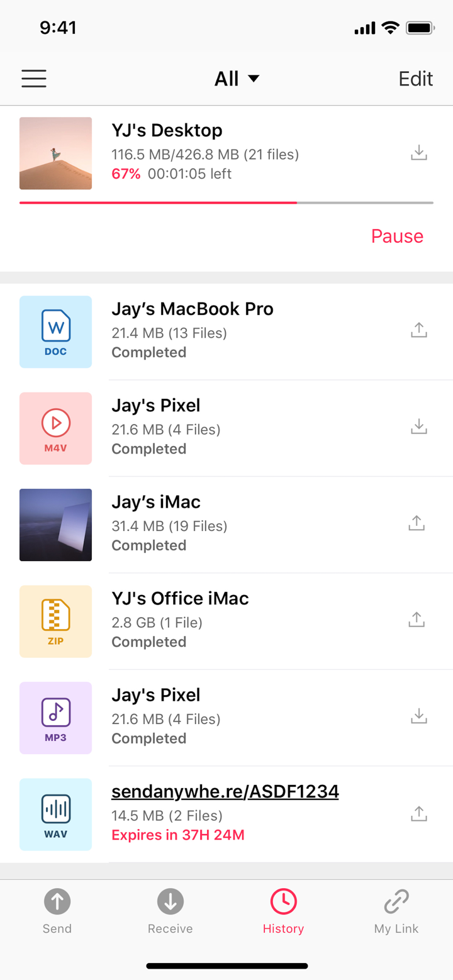Viewport: 453px width, 980px height.
Task: Tap the Receive arrow icon in bottom bar
Action: tap(170, 902)
